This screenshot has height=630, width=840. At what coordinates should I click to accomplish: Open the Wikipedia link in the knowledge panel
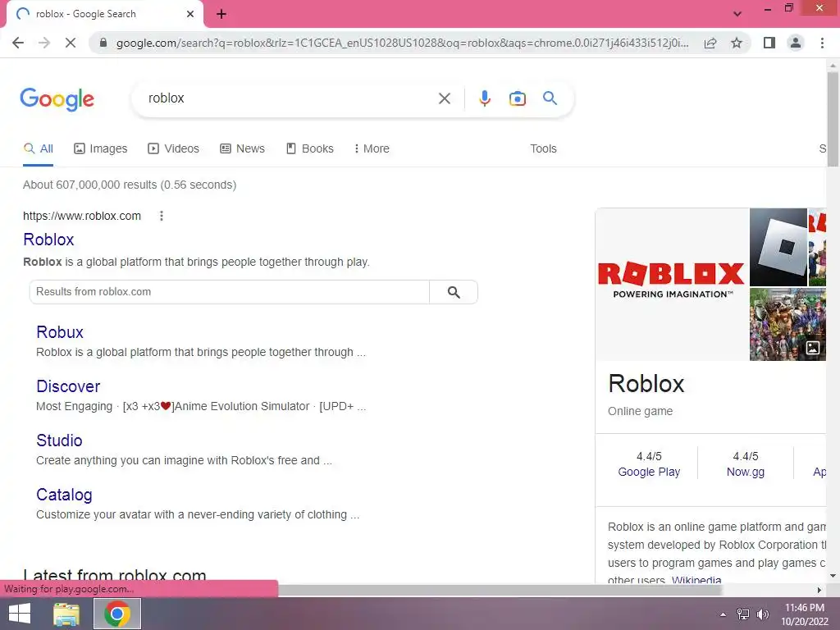(x=696, y=580)
